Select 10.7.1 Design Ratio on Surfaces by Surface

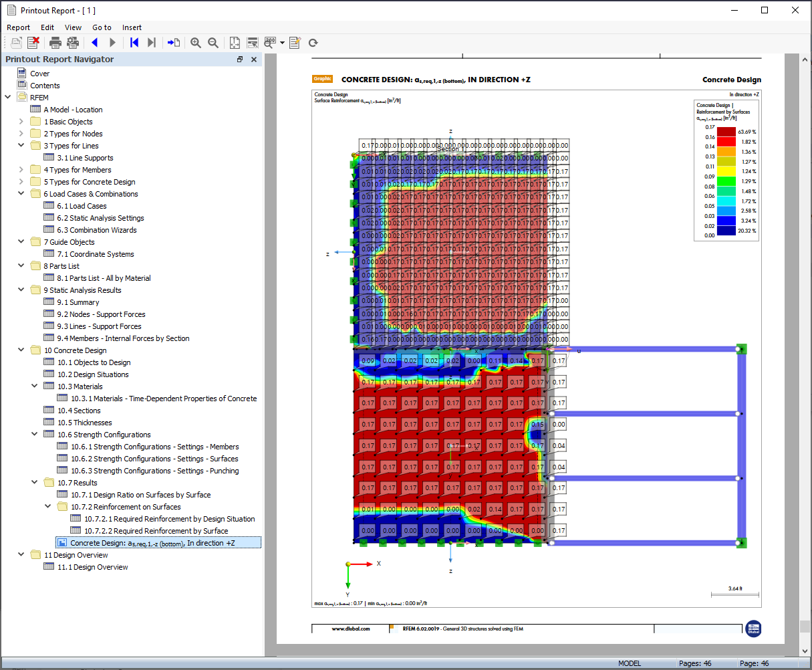pos(140,495)
